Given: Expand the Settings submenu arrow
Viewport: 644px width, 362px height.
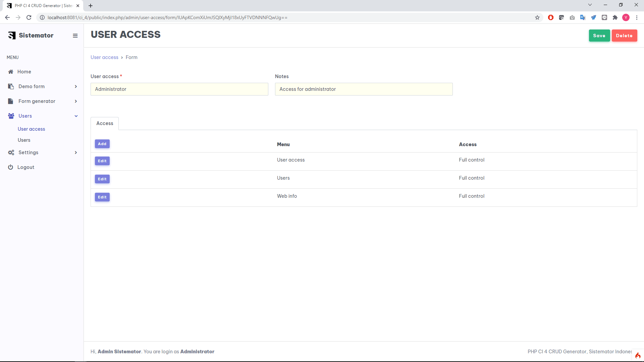Looking at the screenshot, I should click(x=76, y=153).
